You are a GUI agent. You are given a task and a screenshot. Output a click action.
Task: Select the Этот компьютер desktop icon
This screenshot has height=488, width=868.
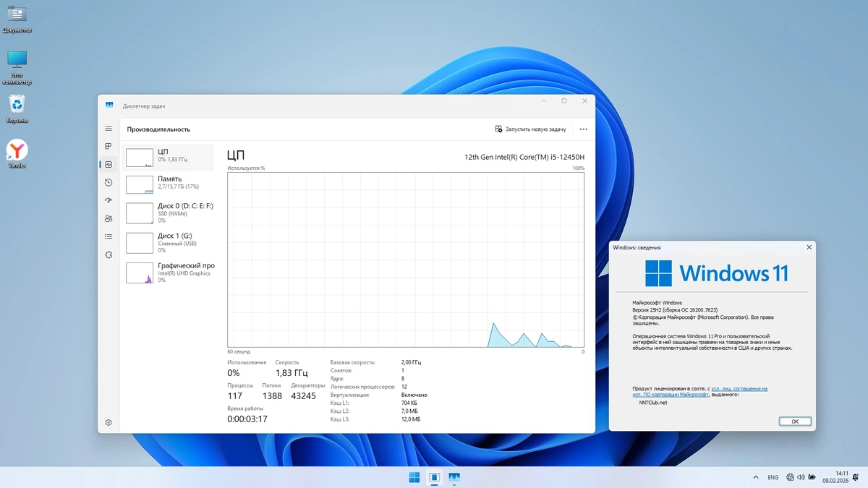(x=17, y=67)
